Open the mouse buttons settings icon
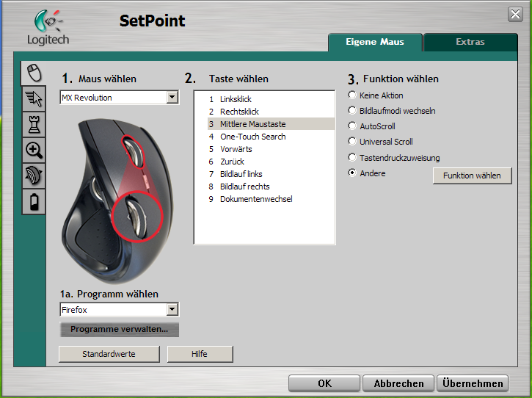 click(x=33, y=73)
